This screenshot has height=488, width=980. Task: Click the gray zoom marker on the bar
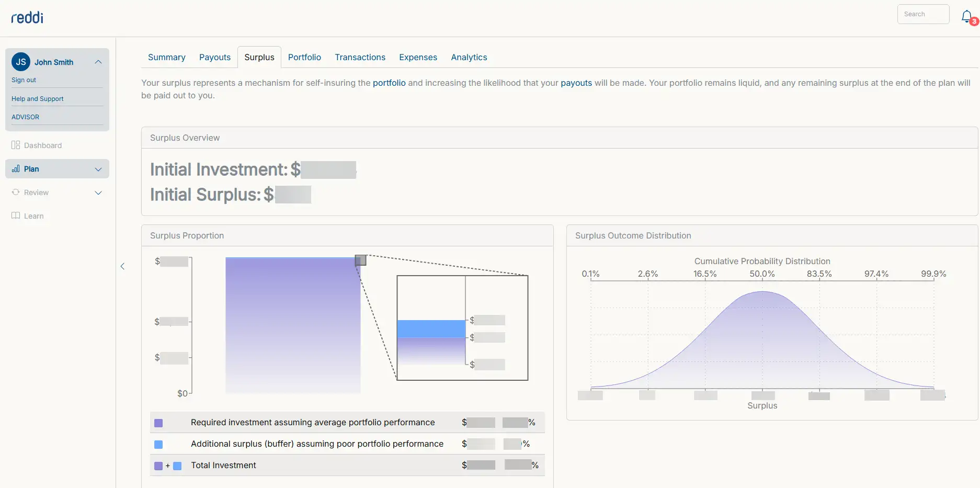[x=360, y=260]
